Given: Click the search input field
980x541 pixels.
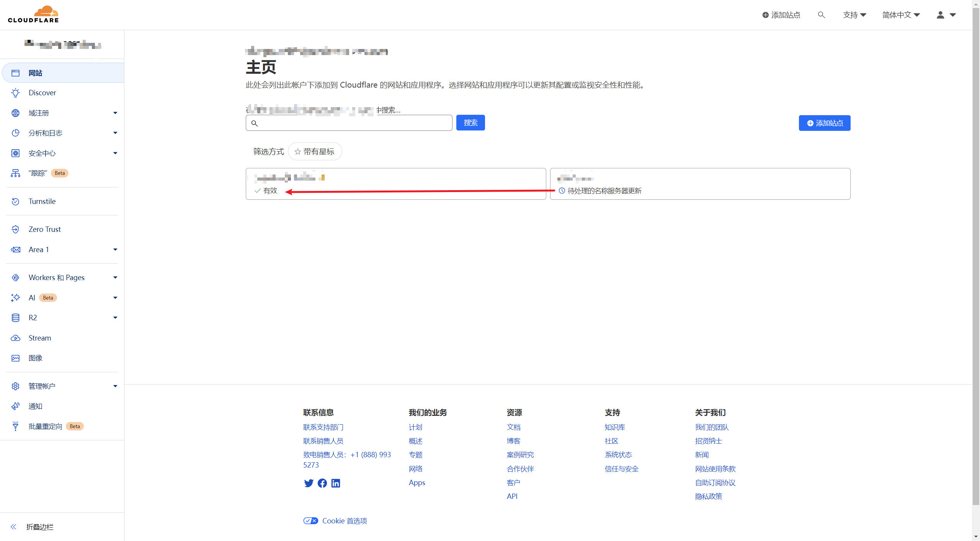Looking at the screenshot, I should (x=350, y=122).
